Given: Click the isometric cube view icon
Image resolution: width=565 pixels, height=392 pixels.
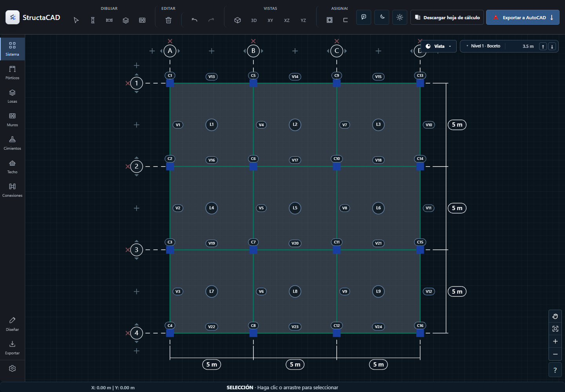Looking at the screenshot, I should click(x=237, y=20).
